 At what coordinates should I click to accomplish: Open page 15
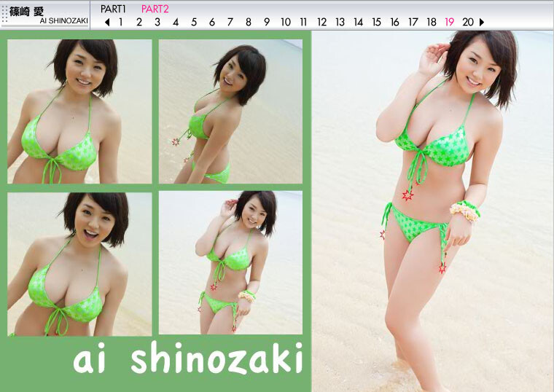pos(376,23)
